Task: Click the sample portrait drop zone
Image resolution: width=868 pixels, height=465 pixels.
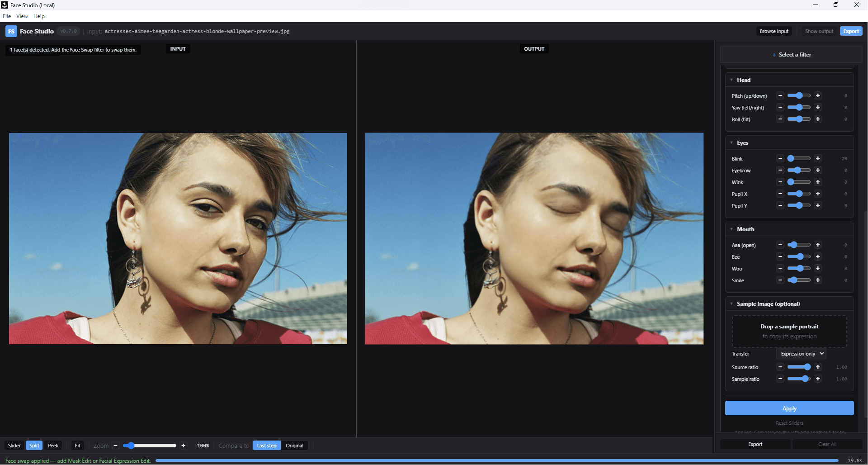Action: coord(789,332)
